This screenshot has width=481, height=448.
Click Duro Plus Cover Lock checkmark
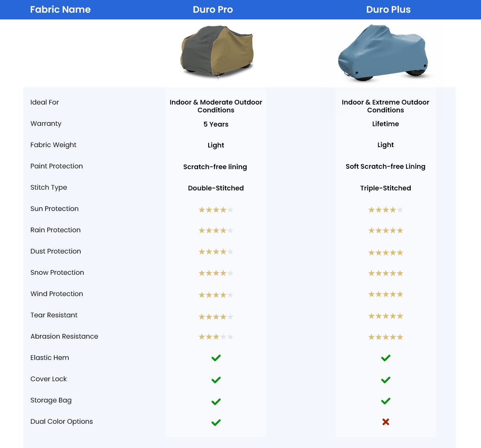tap(386, 380)
